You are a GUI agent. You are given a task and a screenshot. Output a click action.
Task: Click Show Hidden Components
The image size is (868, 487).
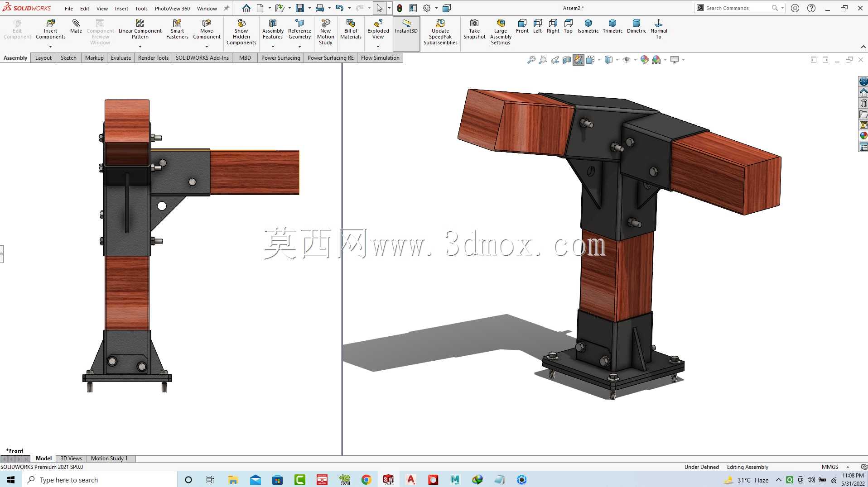coord(241,32)
